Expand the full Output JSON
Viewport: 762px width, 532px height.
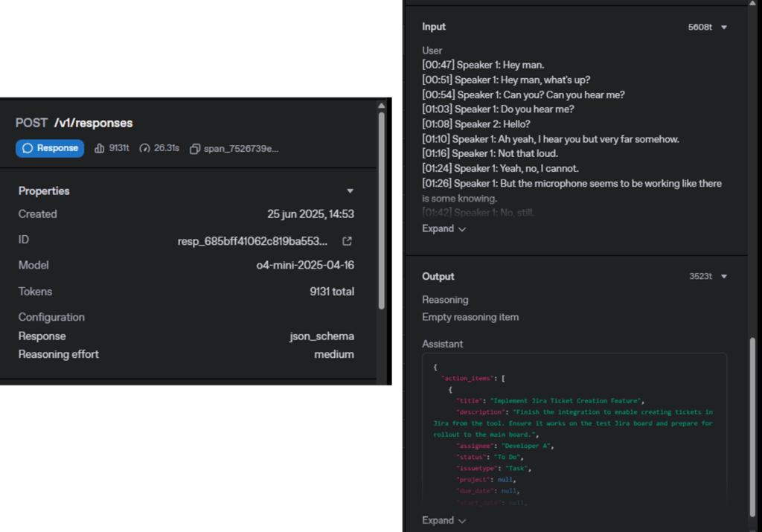[x=444, y=521]
